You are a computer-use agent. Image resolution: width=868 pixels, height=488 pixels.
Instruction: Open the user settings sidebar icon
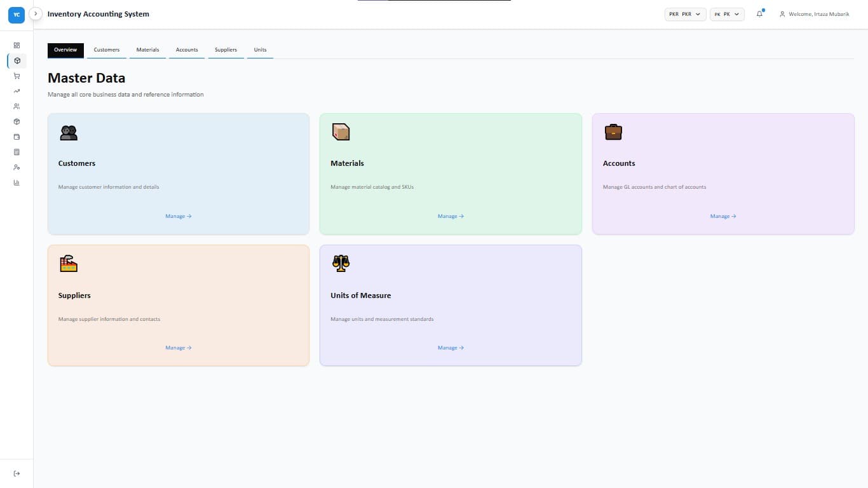[x=17, y=167]
